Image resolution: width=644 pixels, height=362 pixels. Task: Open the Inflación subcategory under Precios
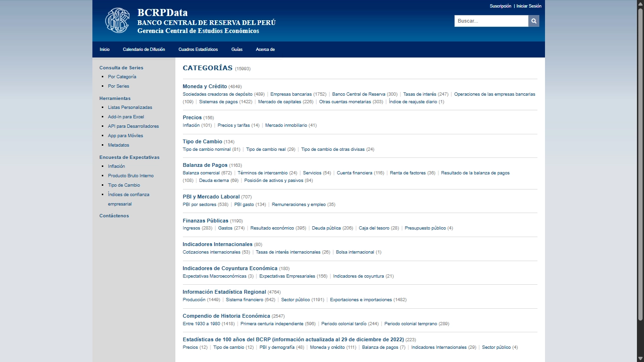coord(191,125)
